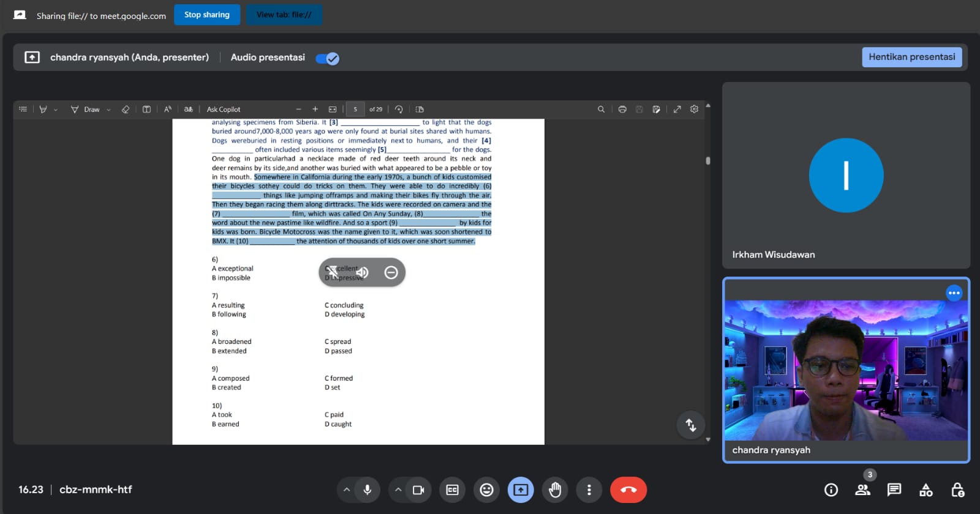Viewport: 980px width, 514px height.
Task: Open PDF search with magnifier icon
Action: click(x=601, y=109)
